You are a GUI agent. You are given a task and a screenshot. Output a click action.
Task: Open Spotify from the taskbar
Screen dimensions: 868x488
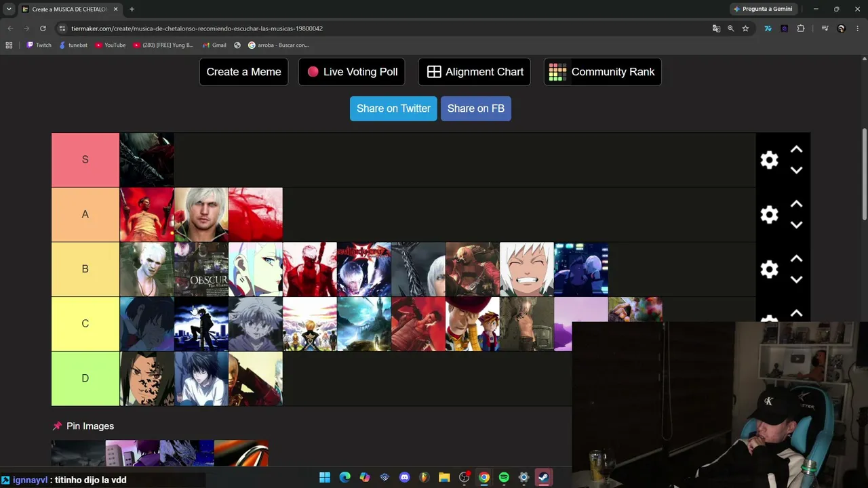coord(504,477)
